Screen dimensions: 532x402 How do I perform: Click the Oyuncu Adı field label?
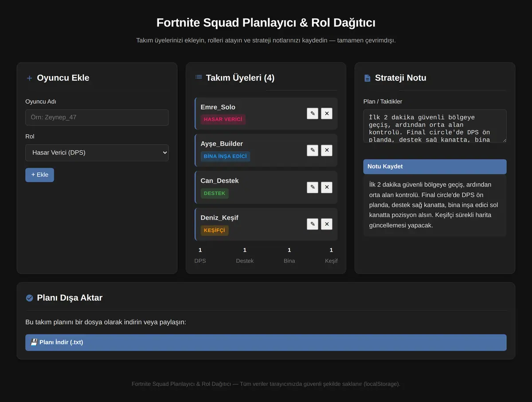pyautogui.click(x=41, y=101)
